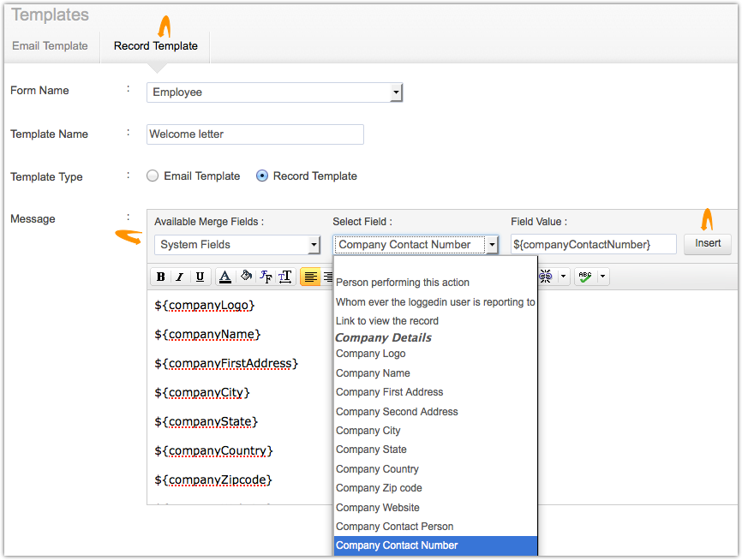Open the font family icon
The width and height of the screenshot is (742, 560).
click(266, 277)
